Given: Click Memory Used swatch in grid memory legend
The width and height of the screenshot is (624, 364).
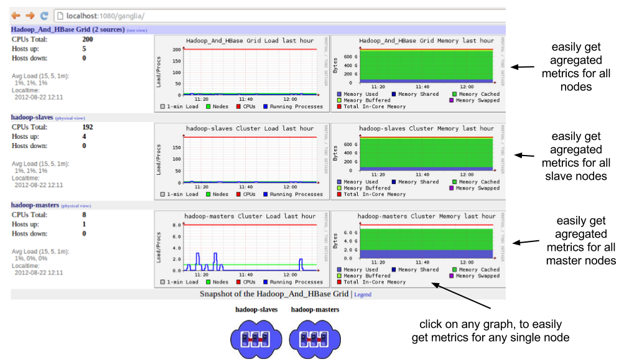Looking at the screenshot, I should [x=339, y=95].
